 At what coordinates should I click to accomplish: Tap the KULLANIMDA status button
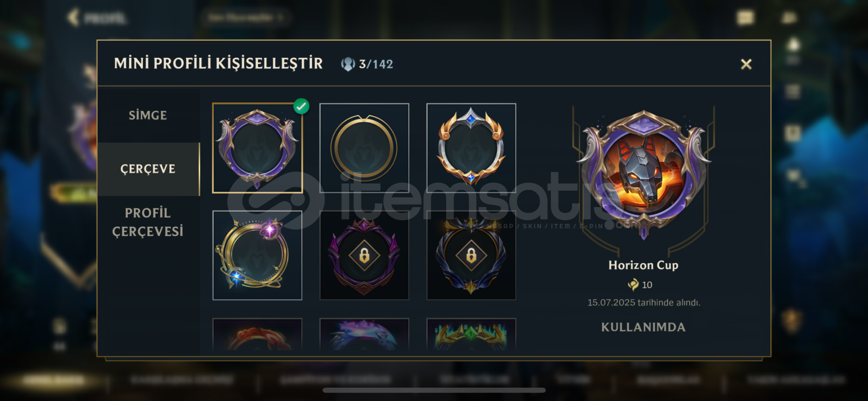(x=643, y=327)
